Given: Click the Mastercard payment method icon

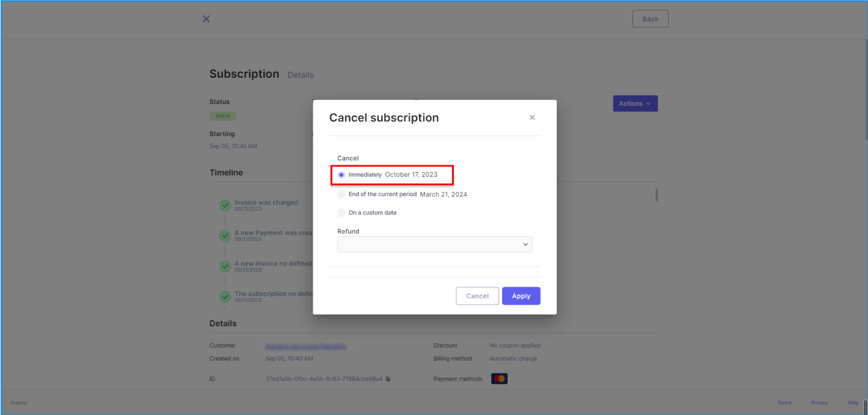Looking at the screenshot, I should [499, 379].
